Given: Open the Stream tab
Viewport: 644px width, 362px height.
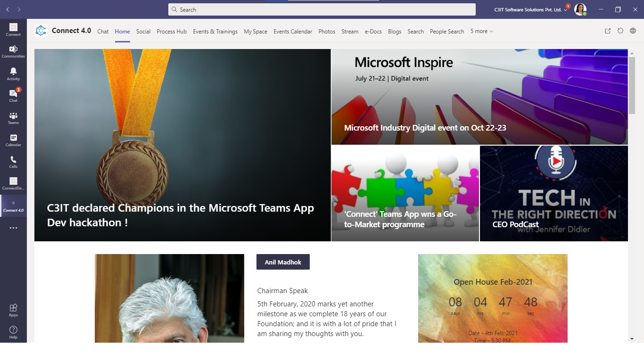Looking at the screenshot, I should (x=350, y=32).
